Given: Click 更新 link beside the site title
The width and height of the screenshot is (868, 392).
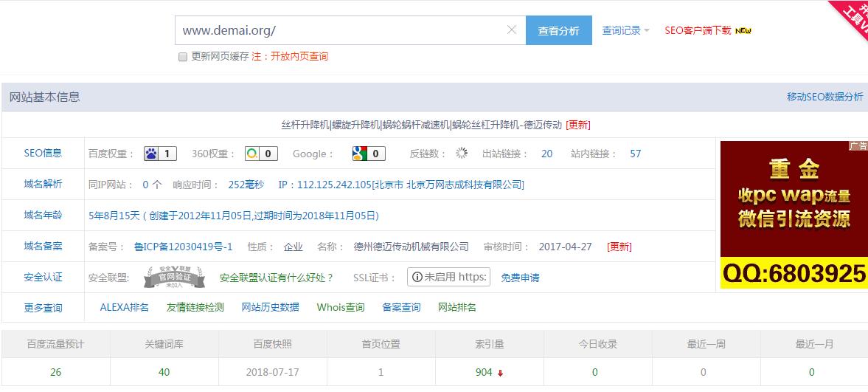Looking at the screenshot, I should tap(578, 125).
